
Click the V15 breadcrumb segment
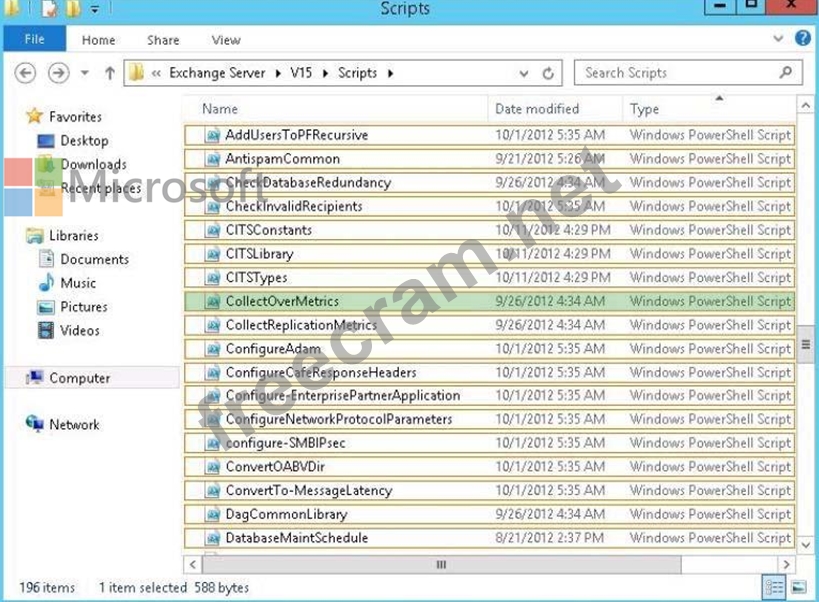(301, 73)
